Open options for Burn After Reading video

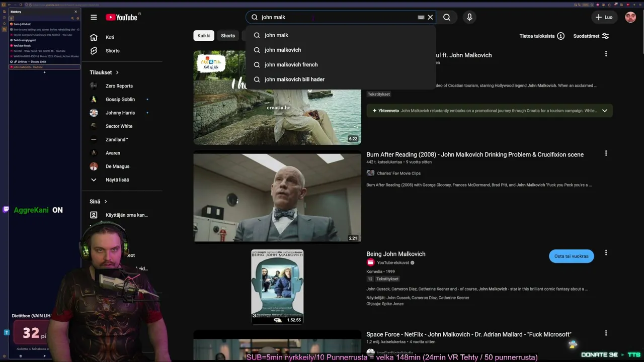pyautogui.click(x=606, y=153)
